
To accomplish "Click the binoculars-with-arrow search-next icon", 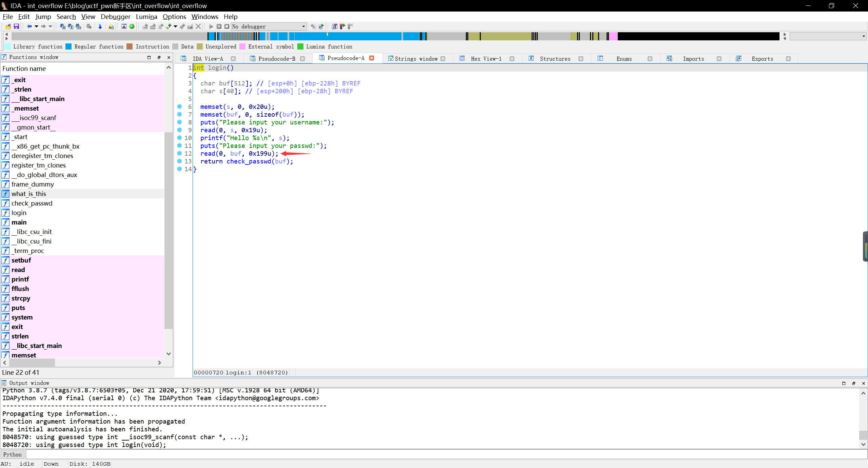I will coord(89,26).
